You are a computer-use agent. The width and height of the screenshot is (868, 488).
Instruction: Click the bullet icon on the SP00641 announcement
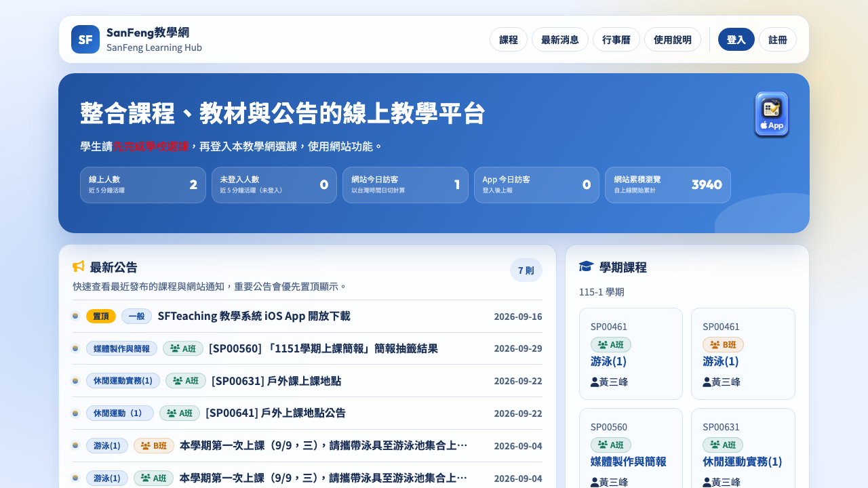[75, 413]
